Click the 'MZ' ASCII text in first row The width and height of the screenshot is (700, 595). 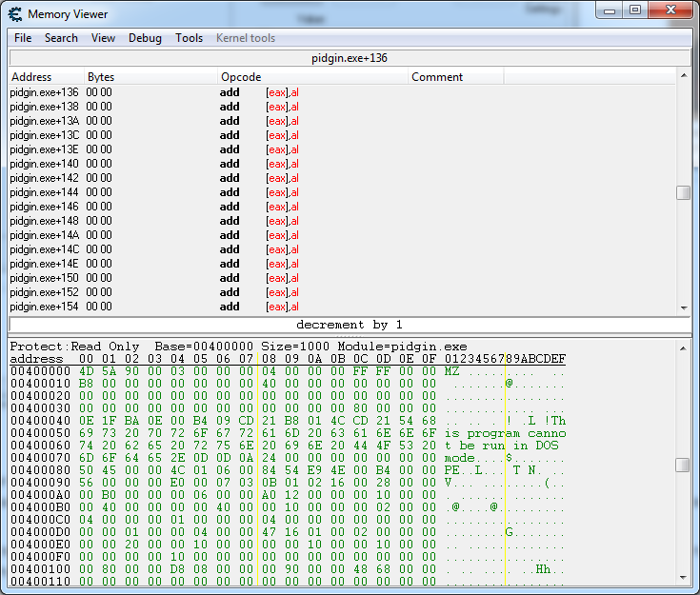451,371
